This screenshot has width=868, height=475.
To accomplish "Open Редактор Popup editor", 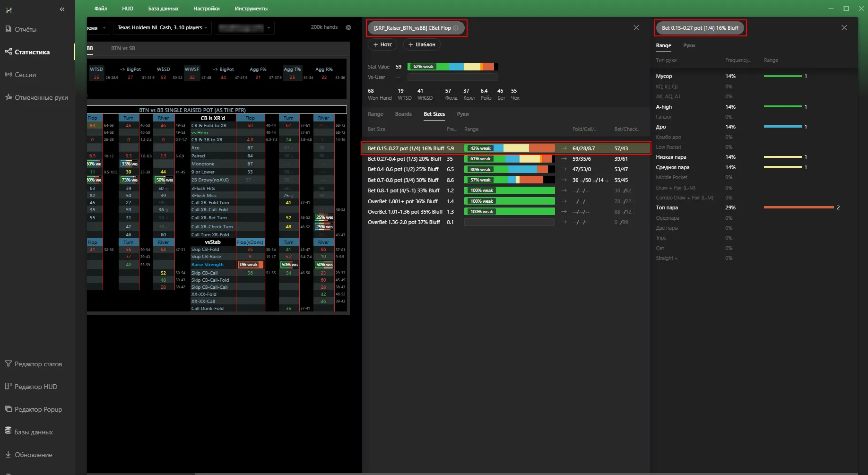I will click(x=34, y=409).
